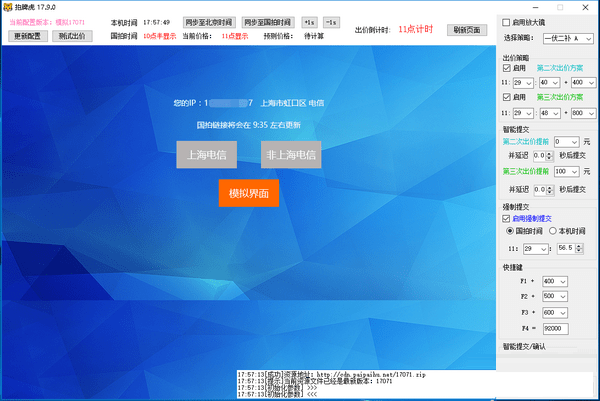Click the 预测价格 value 待计算
The image size is (600, 401).
[x=314, y=36]
